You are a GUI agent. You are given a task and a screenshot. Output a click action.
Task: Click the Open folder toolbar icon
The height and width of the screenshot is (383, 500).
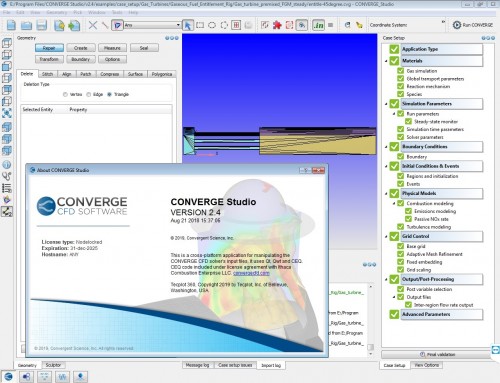coord(26,25)
